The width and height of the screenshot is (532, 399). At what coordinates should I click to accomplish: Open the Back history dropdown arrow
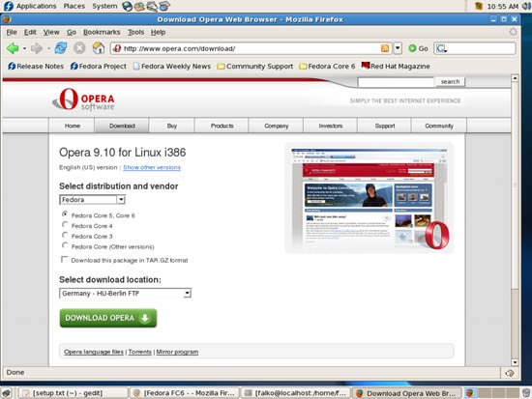[x=24, y=48]
